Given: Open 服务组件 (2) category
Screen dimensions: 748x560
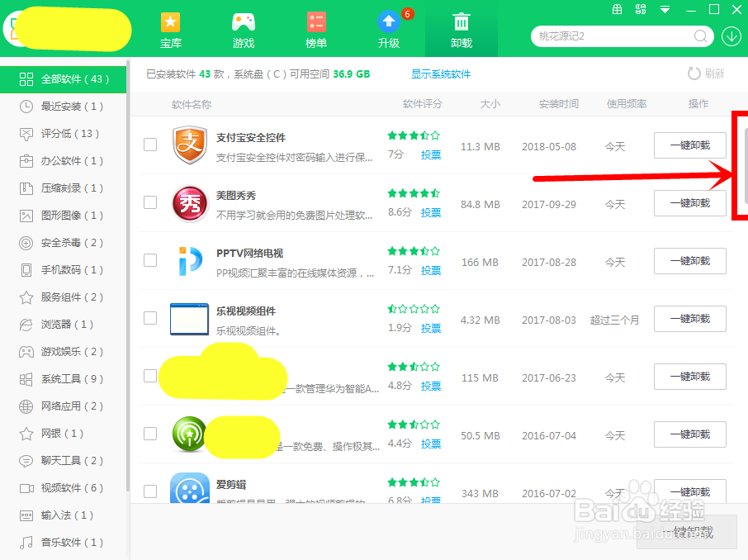Looking at the screenshot, I should pyautogui.click(x=63, y=297).
